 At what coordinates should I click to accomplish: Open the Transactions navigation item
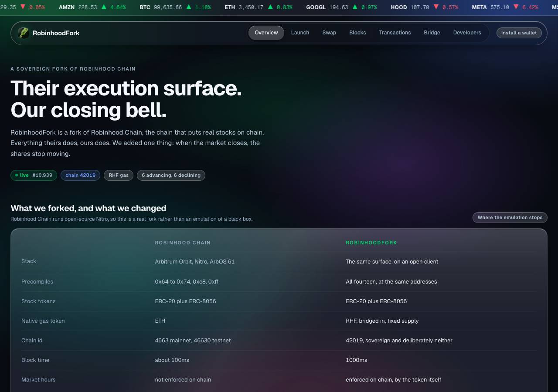click(395, 33)
